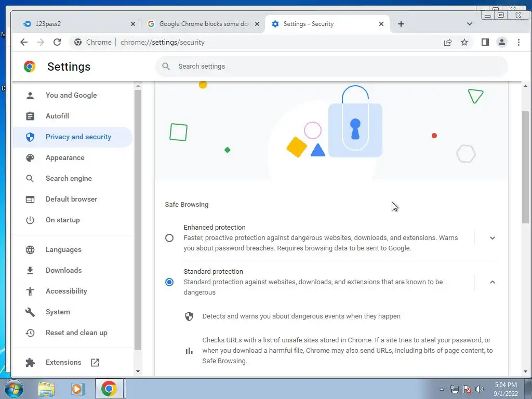Open the side panel icon
This screenshot has width=532, height=399.
[x=485, y=42]
